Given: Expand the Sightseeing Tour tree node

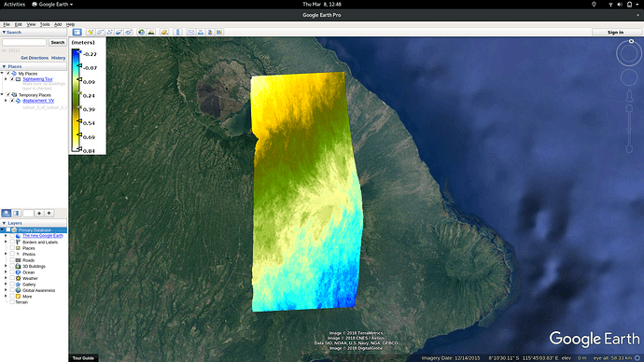Looking at the screenshot, I should pos(6,79).
